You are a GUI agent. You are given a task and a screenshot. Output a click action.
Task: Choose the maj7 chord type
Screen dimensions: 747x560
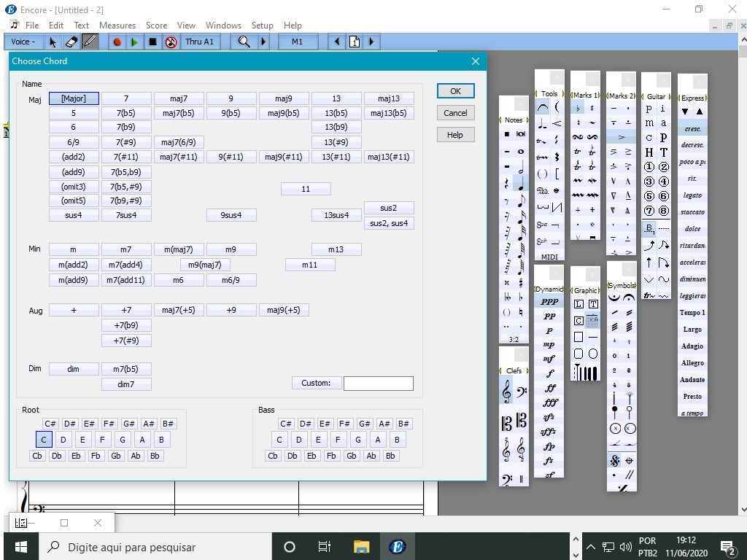point(179,98)
